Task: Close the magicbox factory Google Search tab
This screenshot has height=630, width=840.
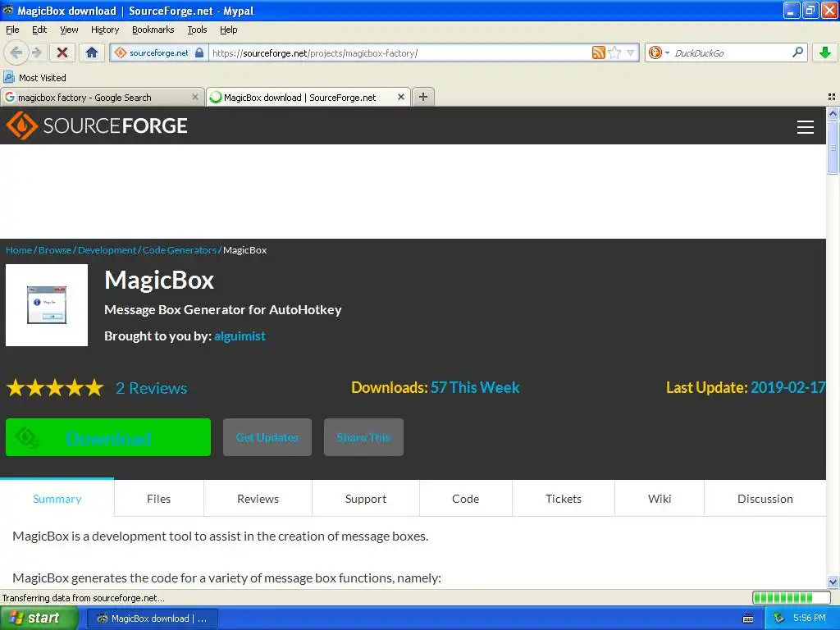Action: pyautogui.click(x=195, y=97)
